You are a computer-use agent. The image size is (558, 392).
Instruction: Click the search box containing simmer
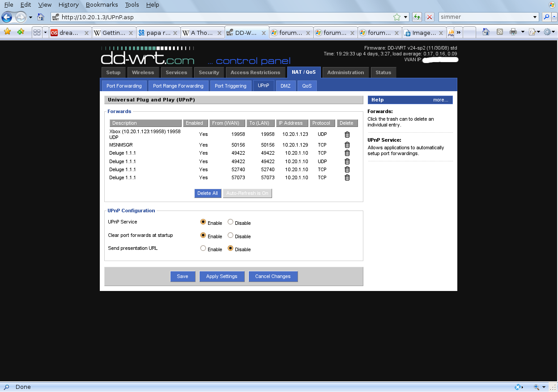(485, 17)
